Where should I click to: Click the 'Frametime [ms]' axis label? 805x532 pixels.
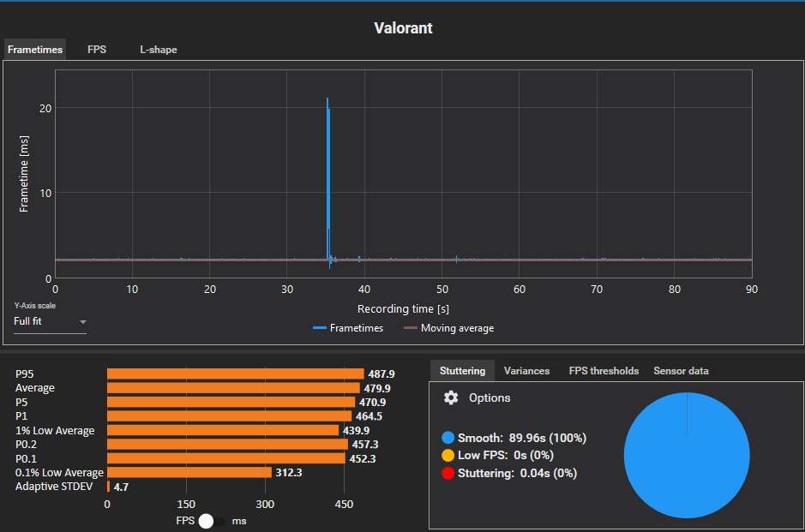[24, 174]
